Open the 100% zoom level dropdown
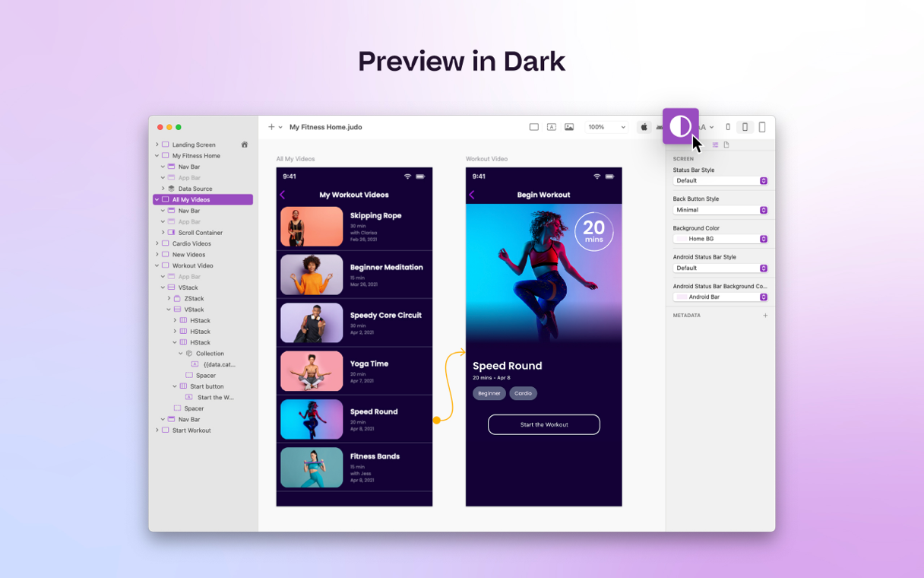The width and height of the screenshot is (924, 578). pos(607,127)
